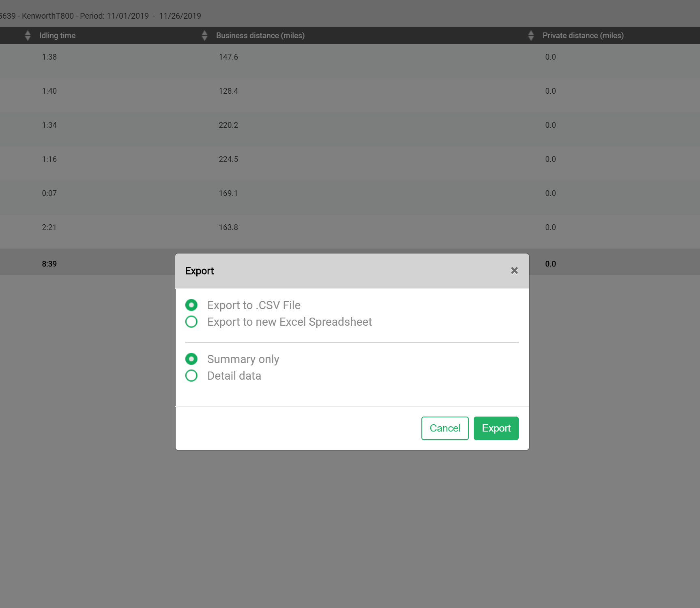Click the Idling time column header
Screen dimensions: 700x608
pyautogui.click(x=57, y=36)
